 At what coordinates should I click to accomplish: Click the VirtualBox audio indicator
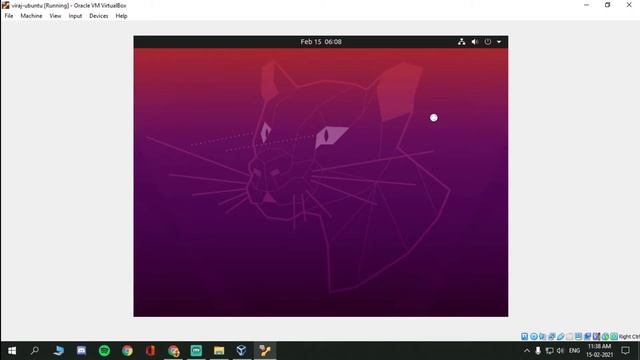[542, 336]
